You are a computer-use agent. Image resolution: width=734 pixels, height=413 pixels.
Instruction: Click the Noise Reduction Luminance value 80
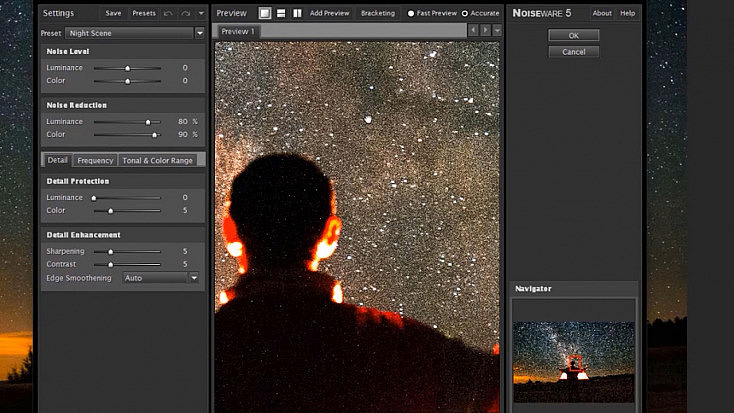point(183,121)
